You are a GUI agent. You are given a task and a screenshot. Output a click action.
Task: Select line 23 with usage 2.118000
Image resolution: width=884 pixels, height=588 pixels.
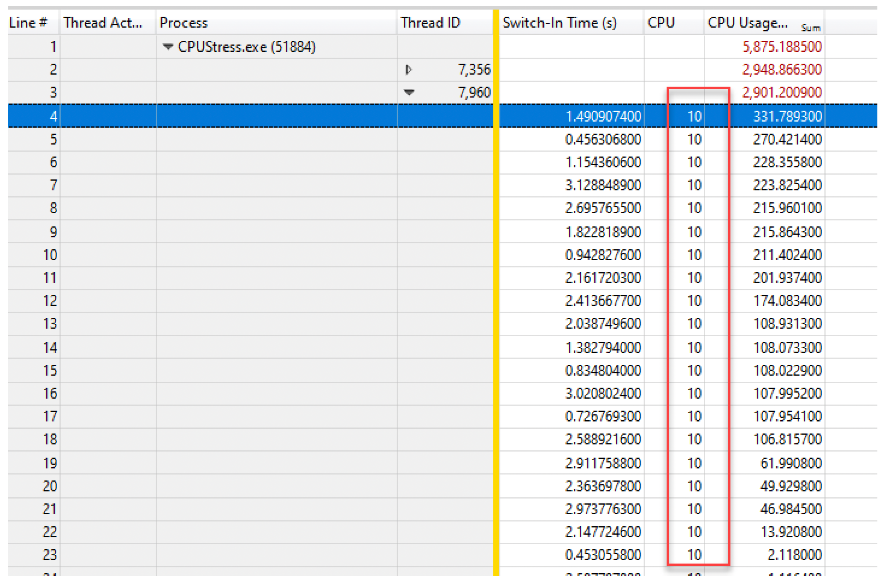coord(442,555)
